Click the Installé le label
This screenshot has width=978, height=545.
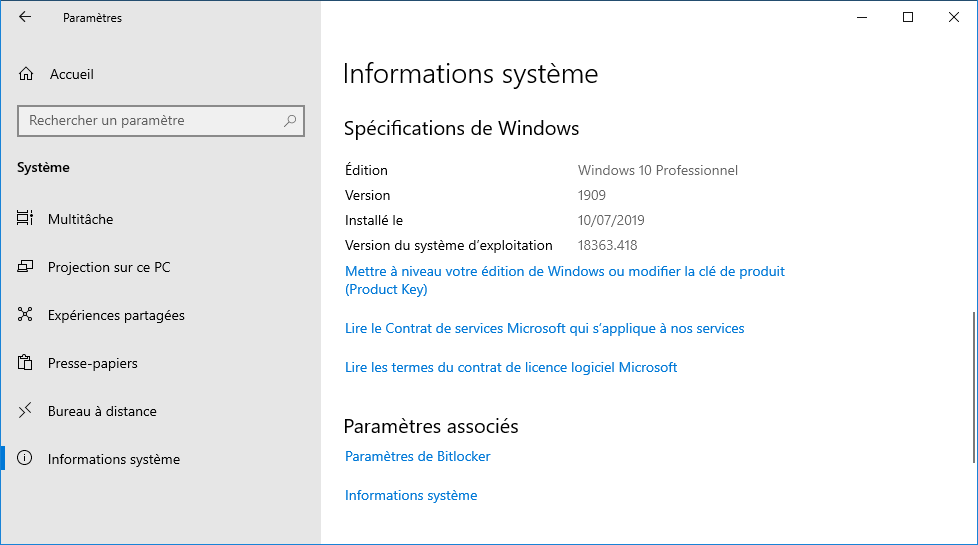click(x=374, y=220)
